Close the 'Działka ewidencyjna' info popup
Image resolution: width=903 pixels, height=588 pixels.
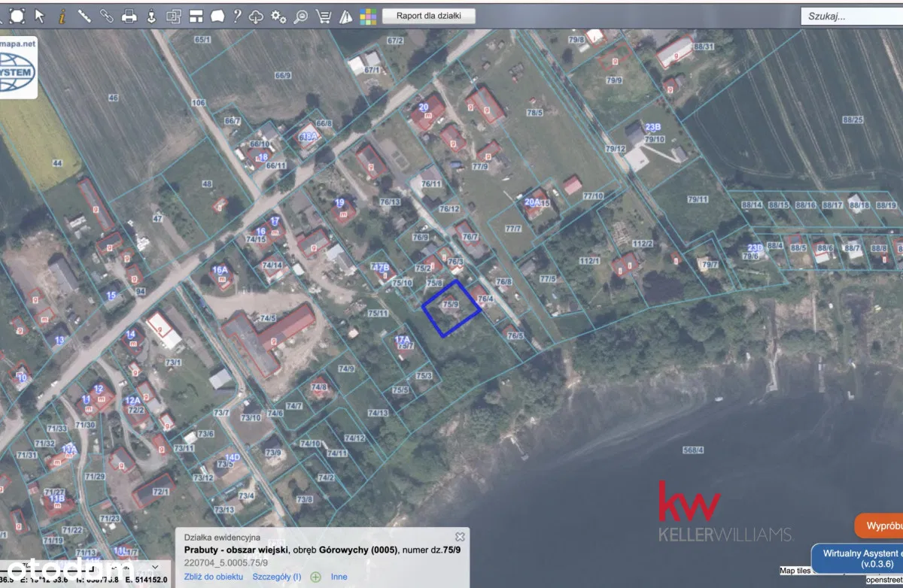point(460,536)
